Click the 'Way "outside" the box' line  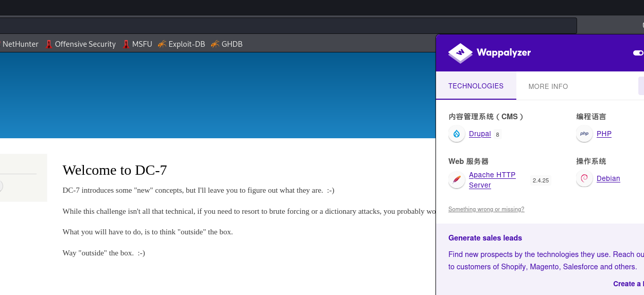pyautogui.click(x=104, y=253)
